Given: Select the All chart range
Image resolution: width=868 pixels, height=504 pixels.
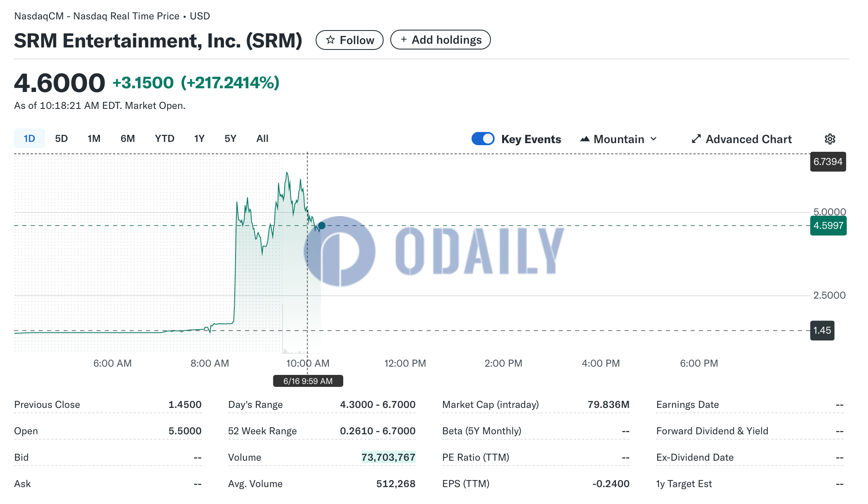Looking at the screenshot, I should [x=262, y=139].
